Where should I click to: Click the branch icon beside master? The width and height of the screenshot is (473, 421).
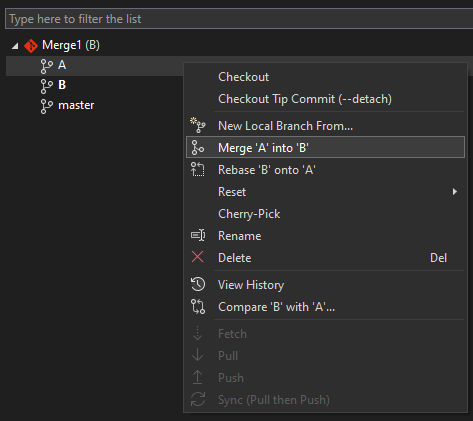(x=47, y=106)
